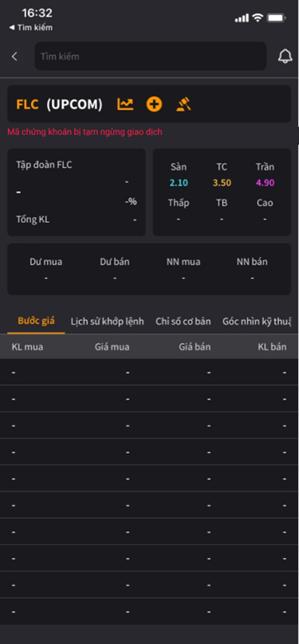
Task: Tap the TC reference price 3.50
Action: (222, 183)
